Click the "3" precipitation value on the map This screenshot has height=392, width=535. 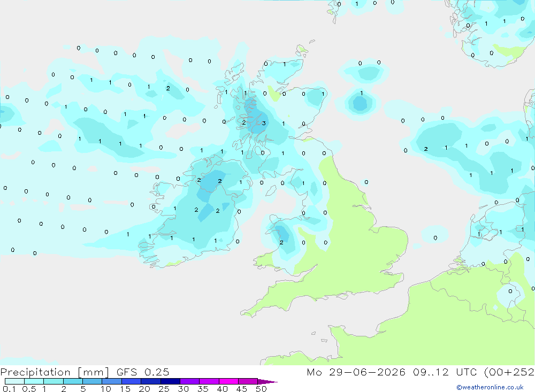(264, 123)
